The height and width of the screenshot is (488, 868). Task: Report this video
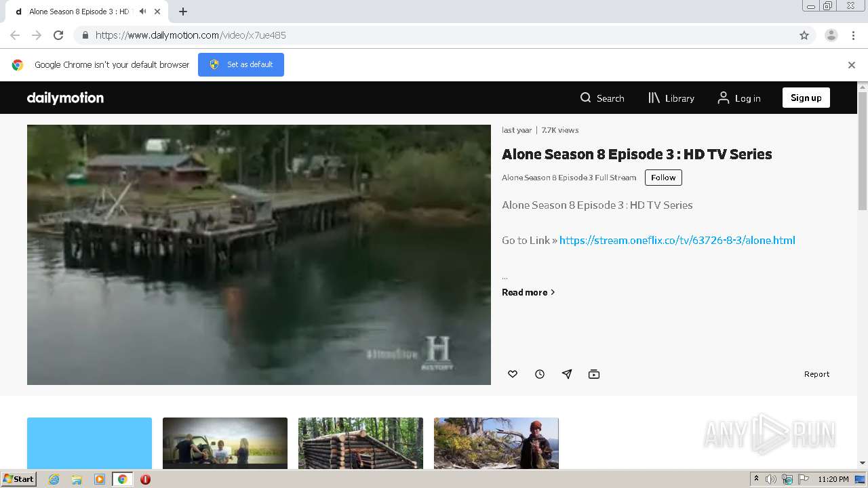tap(816, 374)
